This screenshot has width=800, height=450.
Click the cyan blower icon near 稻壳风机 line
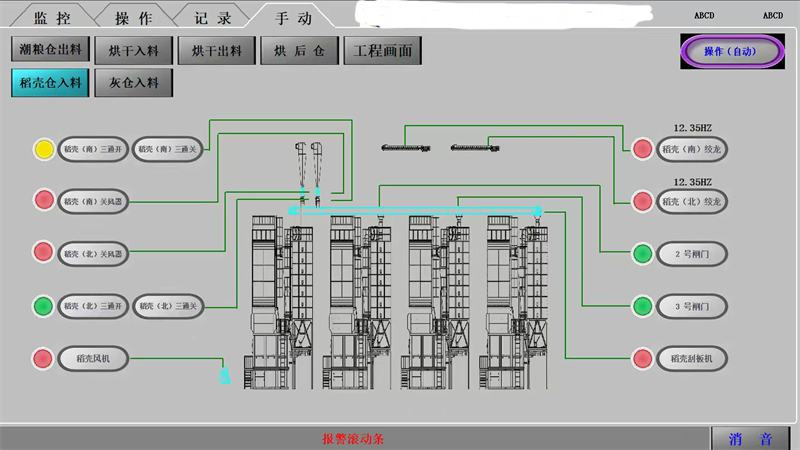[x=225, y=375]
